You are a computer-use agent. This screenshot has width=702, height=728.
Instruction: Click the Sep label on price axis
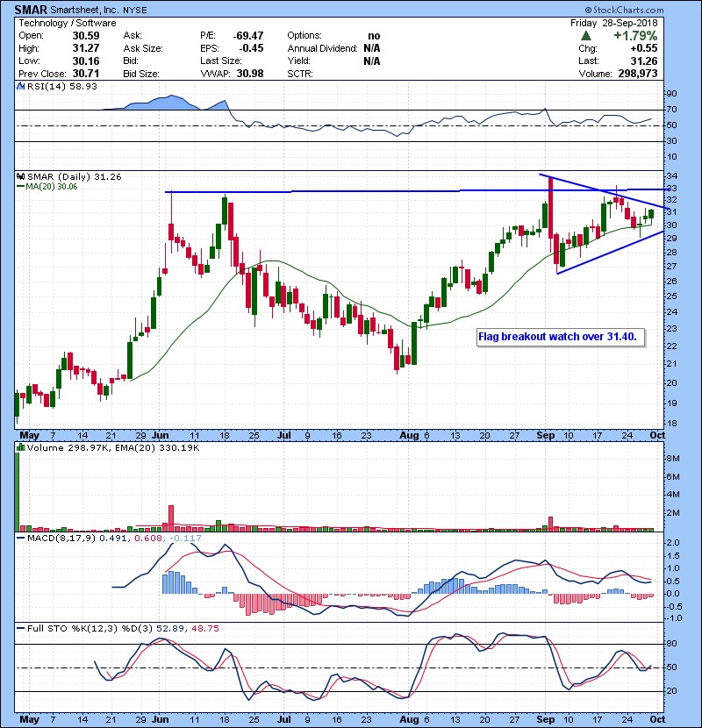point(546,436)
